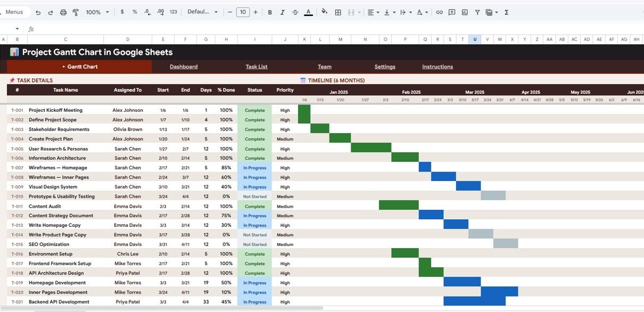
Task: Click the Undo icon in toolbar
Action: 38,12
